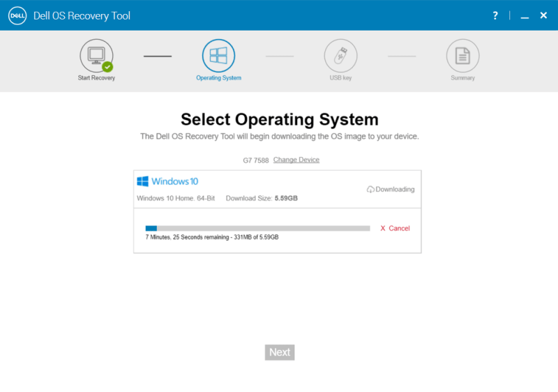The width and height of the screenshot is (558, 392).
Task: Click the 'Downloading' status text
Action: coord(395,189)
